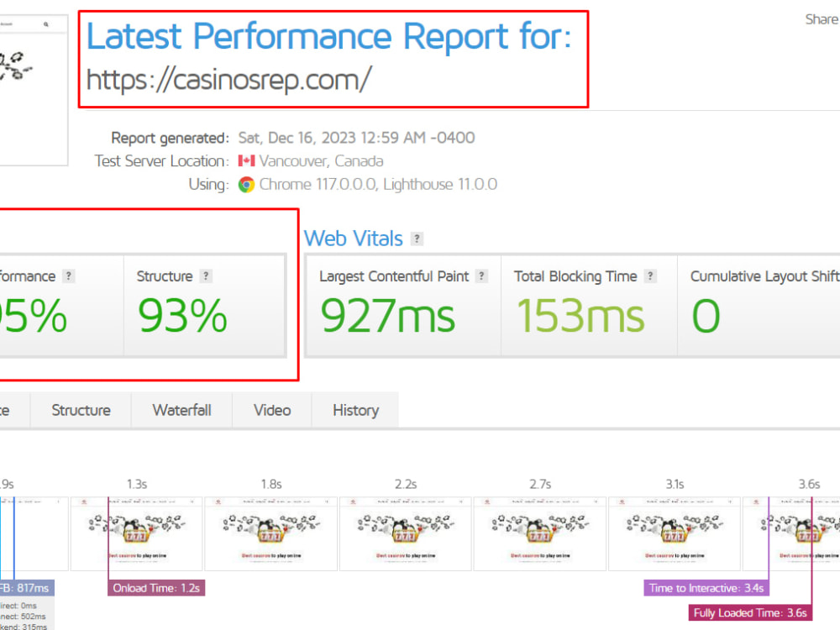Select the 3.1s filmstrip frame
Viewport: 840px width, 630px height.
[x=675, y=533]
